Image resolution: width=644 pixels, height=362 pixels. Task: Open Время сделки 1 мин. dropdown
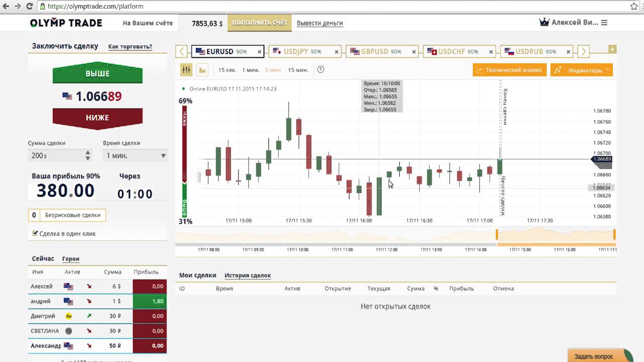pos(135,156)
